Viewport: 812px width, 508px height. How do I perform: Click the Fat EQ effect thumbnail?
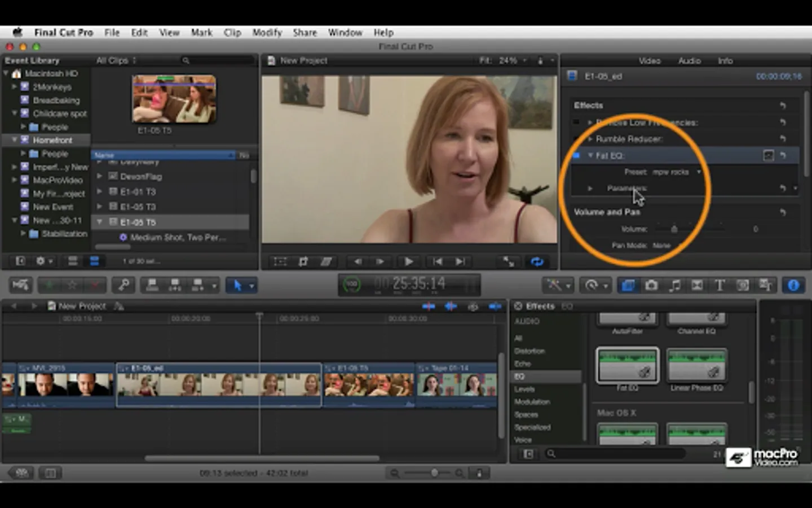point(627,365)
